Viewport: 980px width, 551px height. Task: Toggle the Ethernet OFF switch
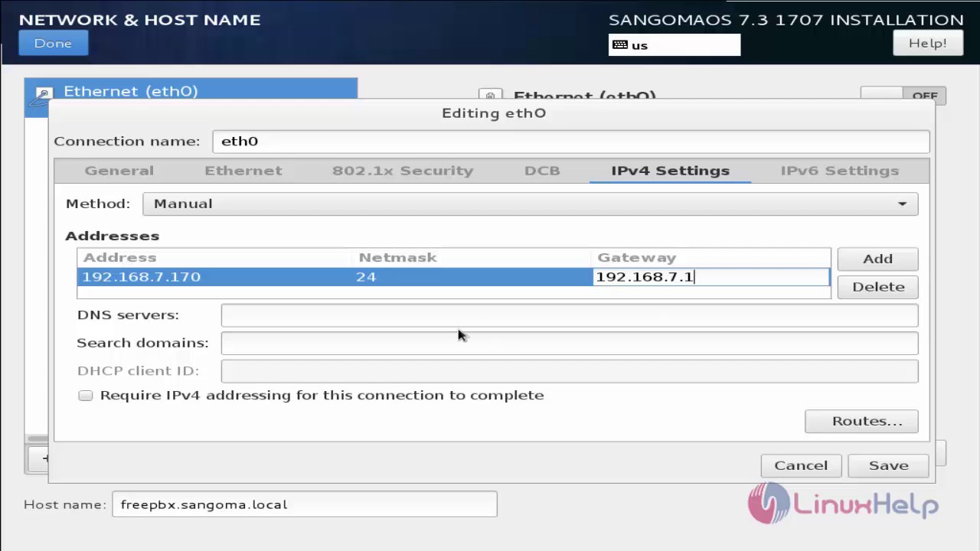(x=903, y=96)
